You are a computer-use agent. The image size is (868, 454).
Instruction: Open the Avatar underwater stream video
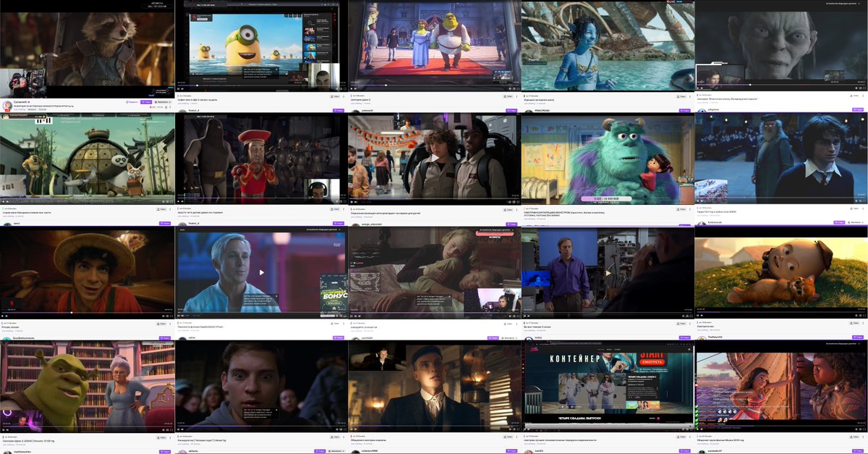608,46
